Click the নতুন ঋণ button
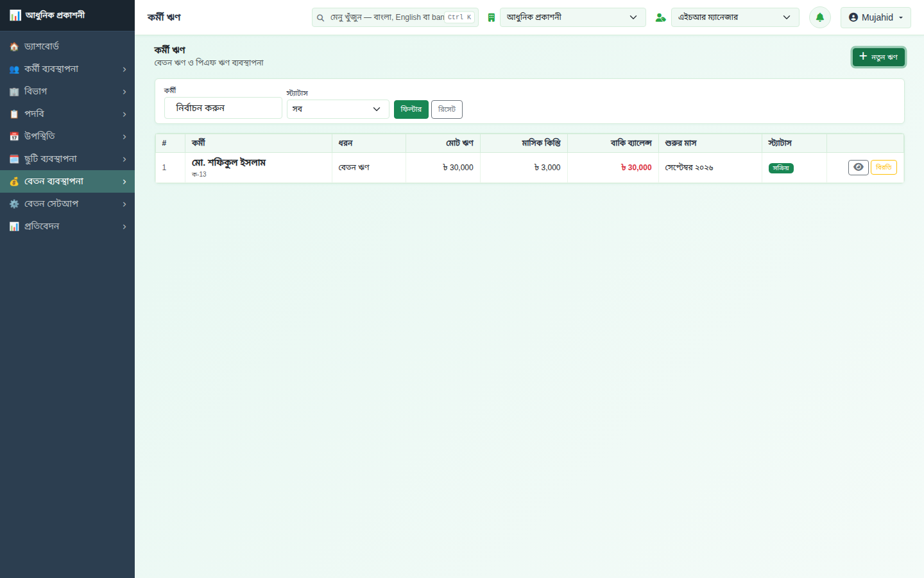The image size is (924, 578). (x=878, y=57)
